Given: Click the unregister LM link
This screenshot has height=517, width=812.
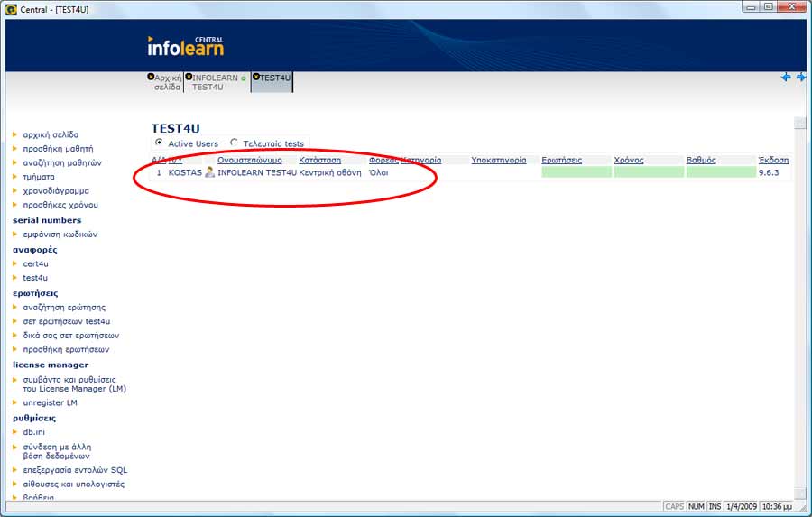Looking at the screenshot, I should 50,402.
